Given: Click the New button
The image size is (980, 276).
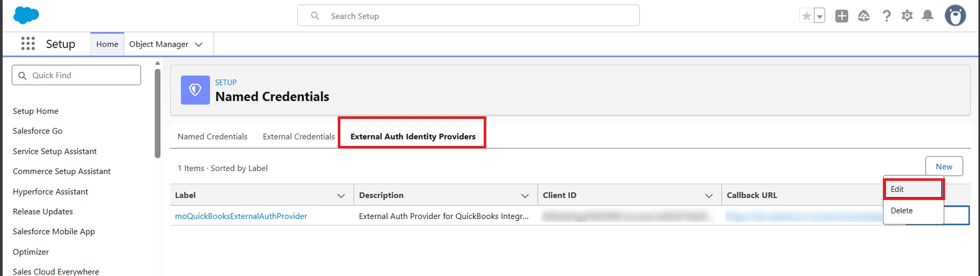Looking at the screenshot, I should coord(944,166).
